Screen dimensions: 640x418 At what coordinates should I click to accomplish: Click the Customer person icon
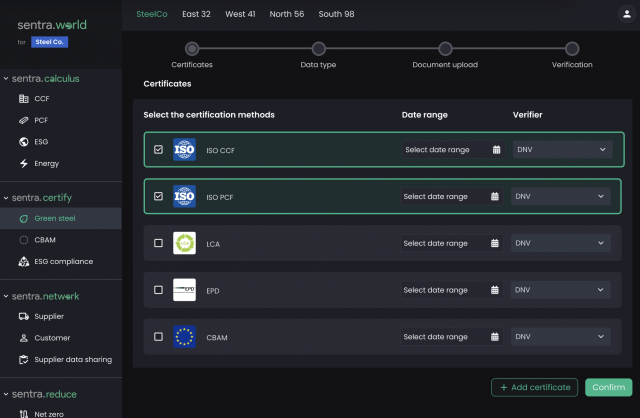tap(24, 338)
